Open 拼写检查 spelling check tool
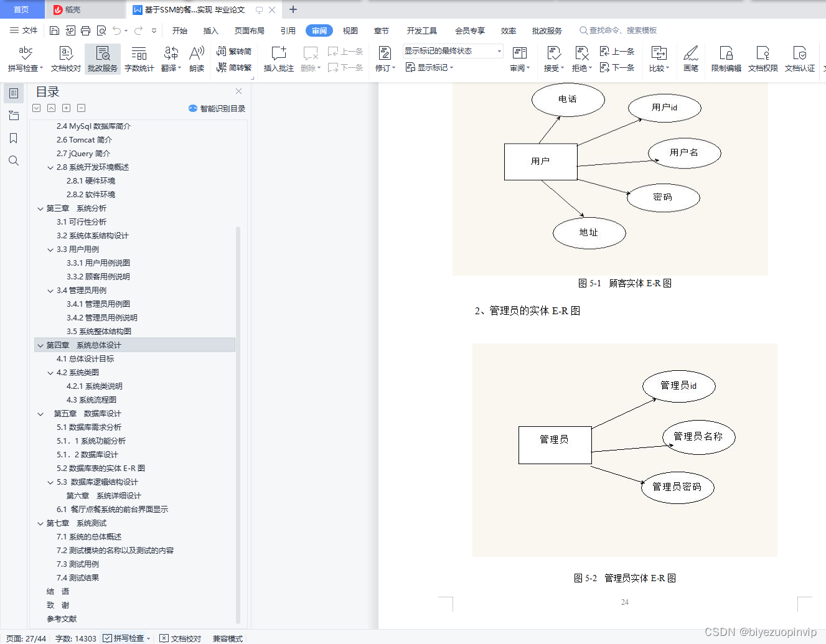The width and height of the screenshot is (826, 644). [x=26, y=59]
